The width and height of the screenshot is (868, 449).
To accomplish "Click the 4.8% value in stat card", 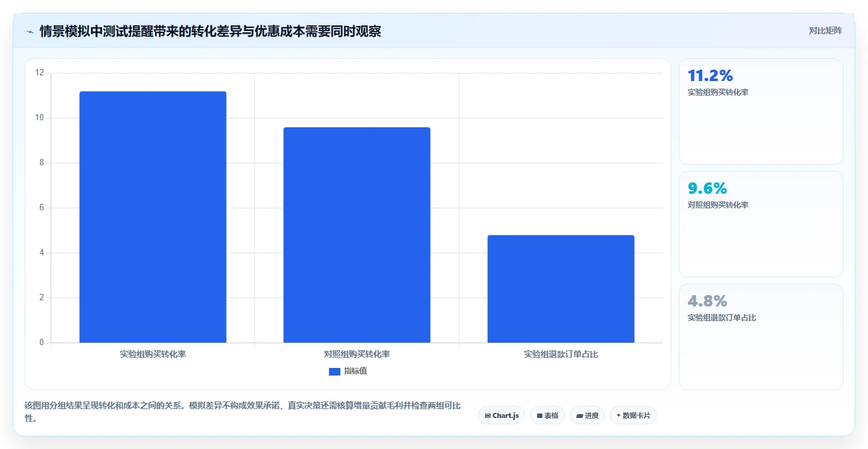I will [x=707, y=301].
